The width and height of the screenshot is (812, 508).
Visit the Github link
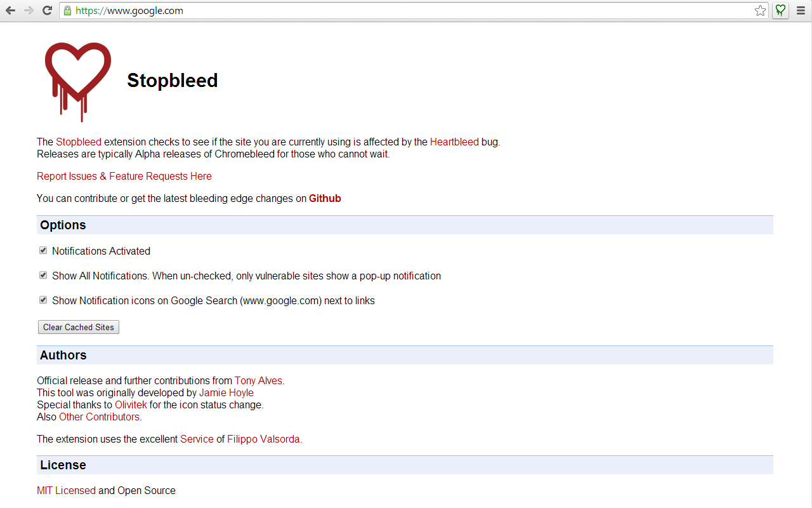coord(325,199)
